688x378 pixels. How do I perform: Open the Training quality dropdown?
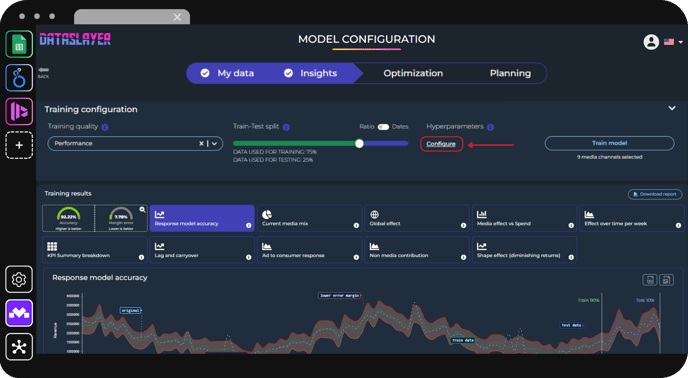click(215, 144)
